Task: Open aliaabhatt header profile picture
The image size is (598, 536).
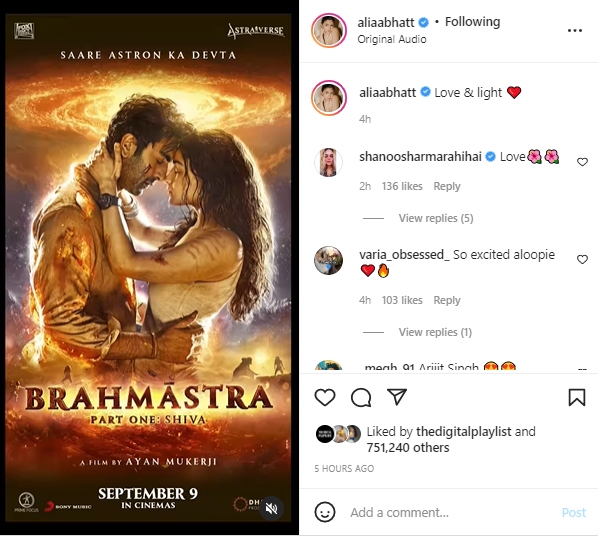Action: coord(329,31)
